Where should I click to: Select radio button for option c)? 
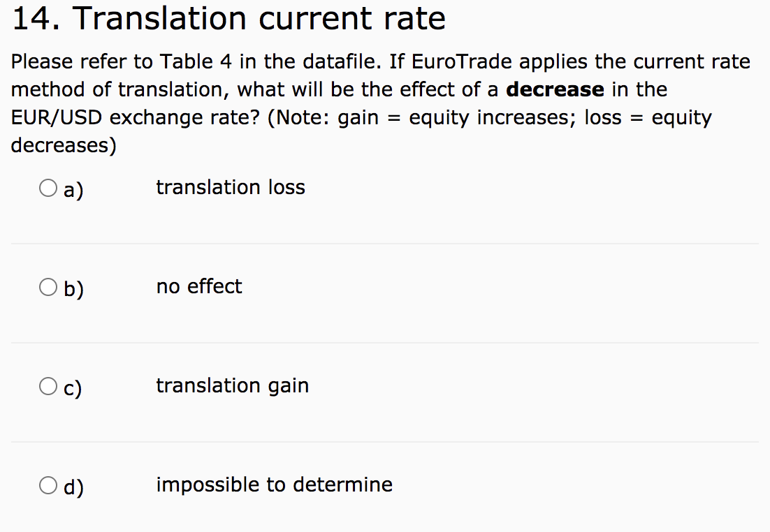point(48,385)
